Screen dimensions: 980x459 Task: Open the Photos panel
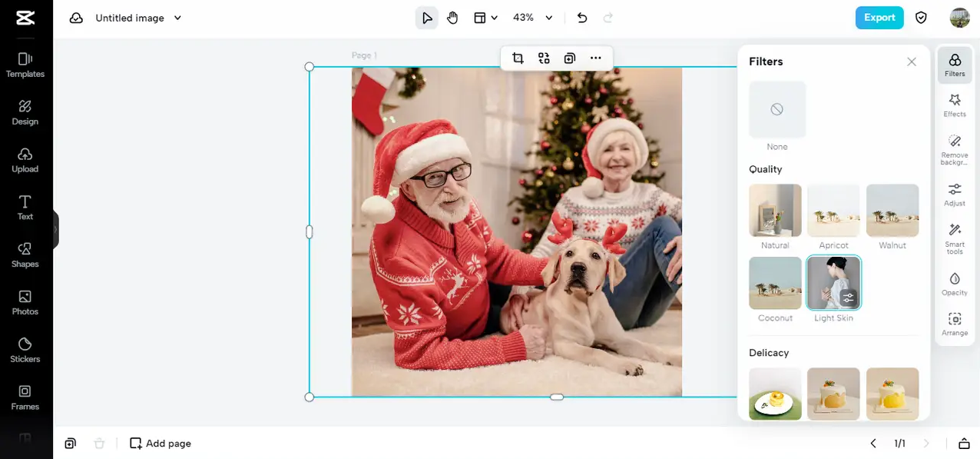(25, 303)
